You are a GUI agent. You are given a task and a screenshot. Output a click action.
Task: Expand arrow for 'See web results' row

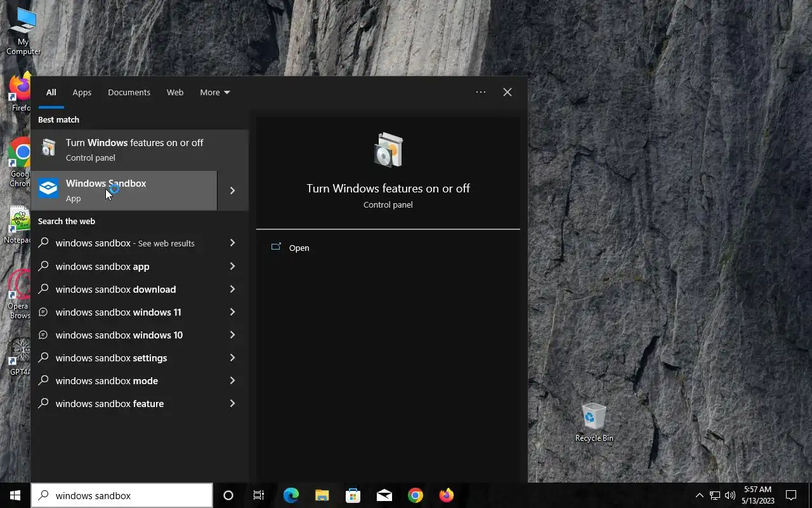[x=232, y=243]
